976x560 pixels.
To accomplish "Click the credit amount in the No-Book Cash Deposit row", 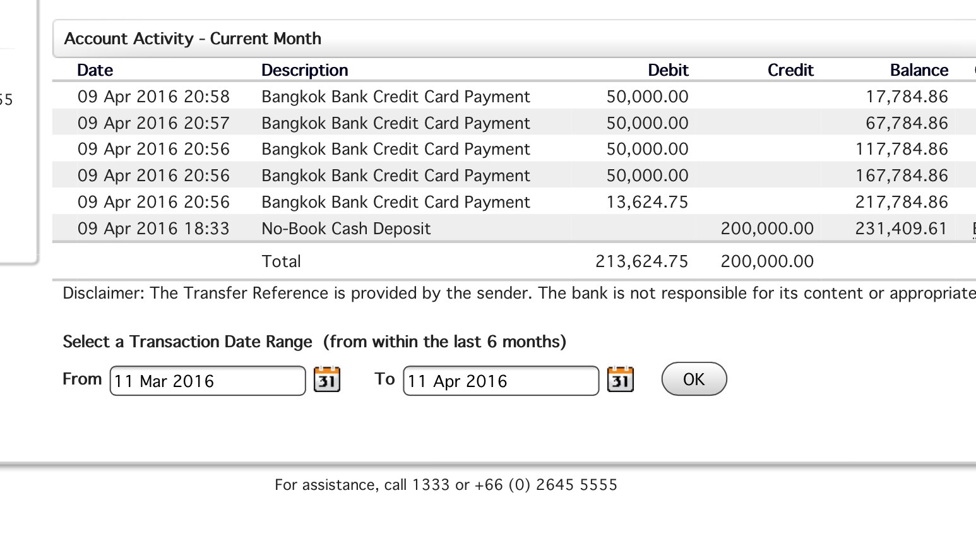I will tap(767, 229).
